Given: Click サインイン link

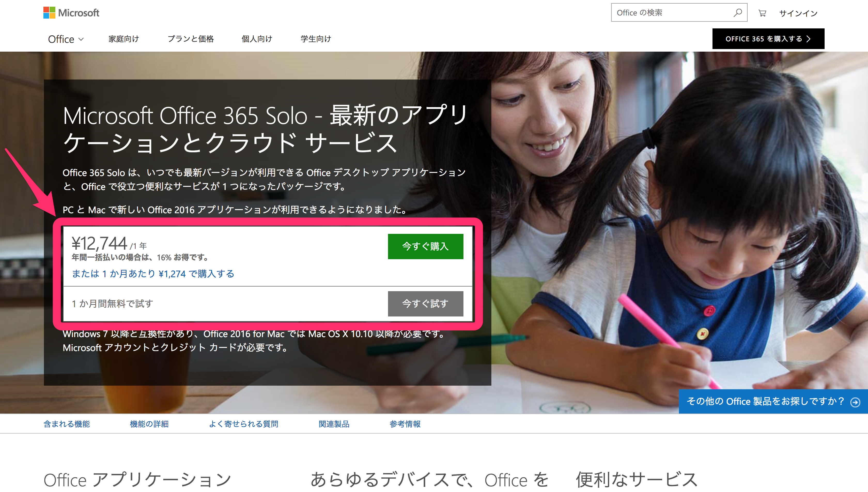Looking at the screenshot, I should (798, 13).
